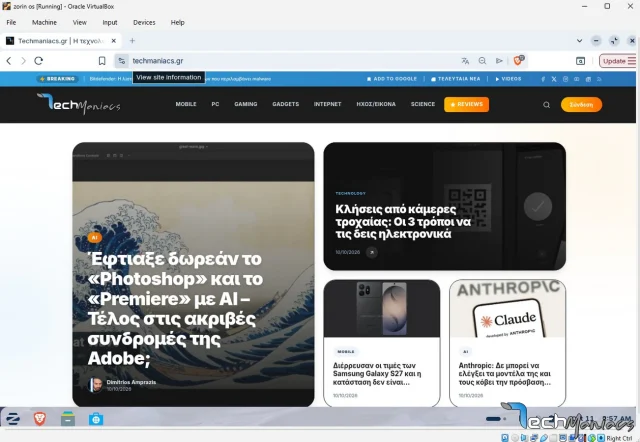Click the RSS feed icon in top bar
The image size is (640, 442).
click(599, 79)
